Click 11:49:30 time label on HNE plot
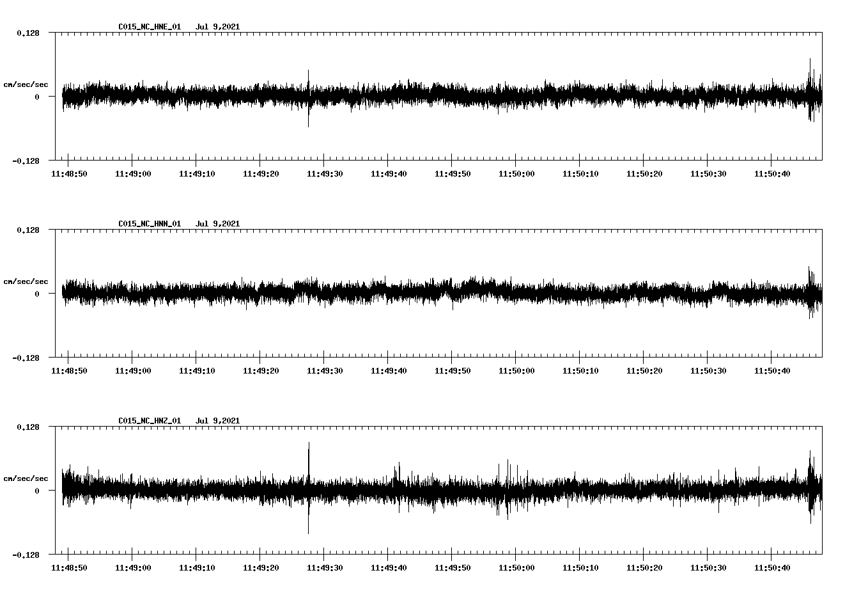 [324, 174]
